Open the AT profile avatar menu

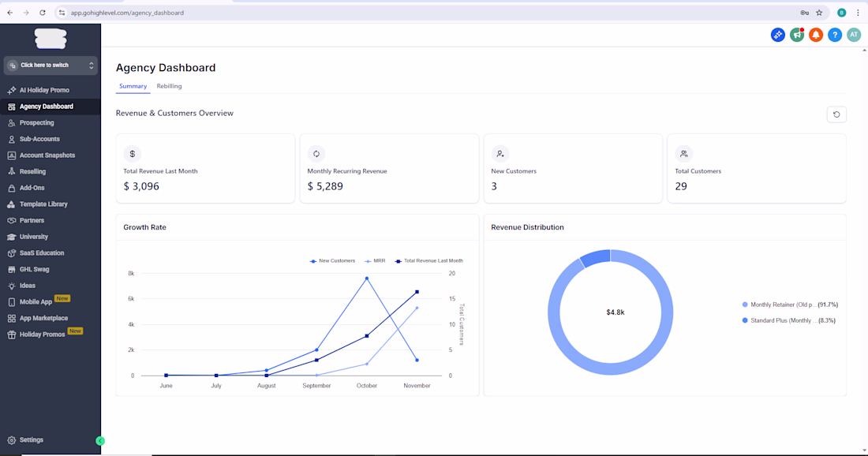(854, 35)
